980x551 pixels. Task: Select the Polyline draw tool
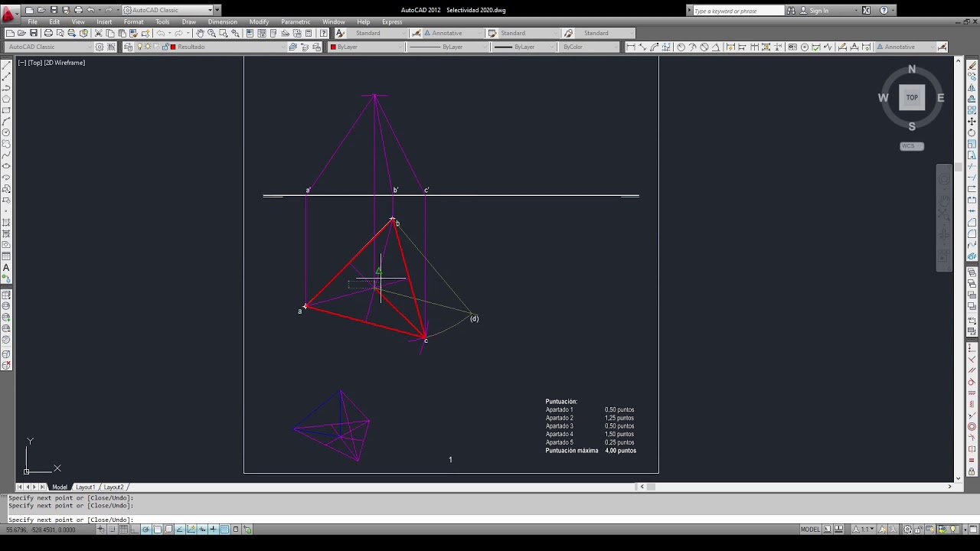pos(7,88)
